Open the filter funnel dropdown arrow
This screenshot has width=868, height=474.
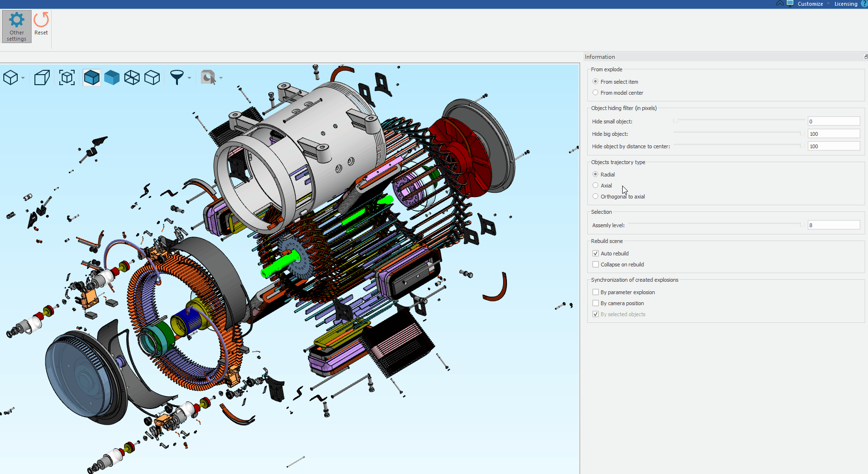tap(189, 78)
